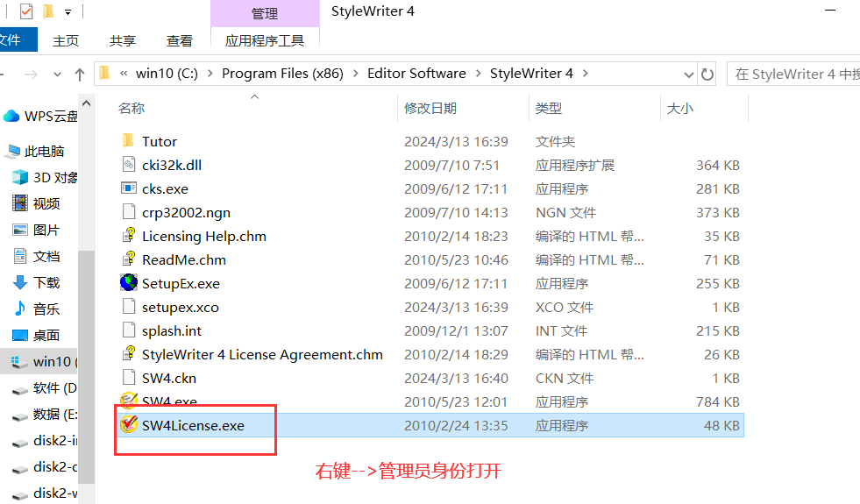Open 应用程序工具 ribbon tab
The width and height of the screenshot is (860, 504).
pyautogui.click(x=265, y=40)
